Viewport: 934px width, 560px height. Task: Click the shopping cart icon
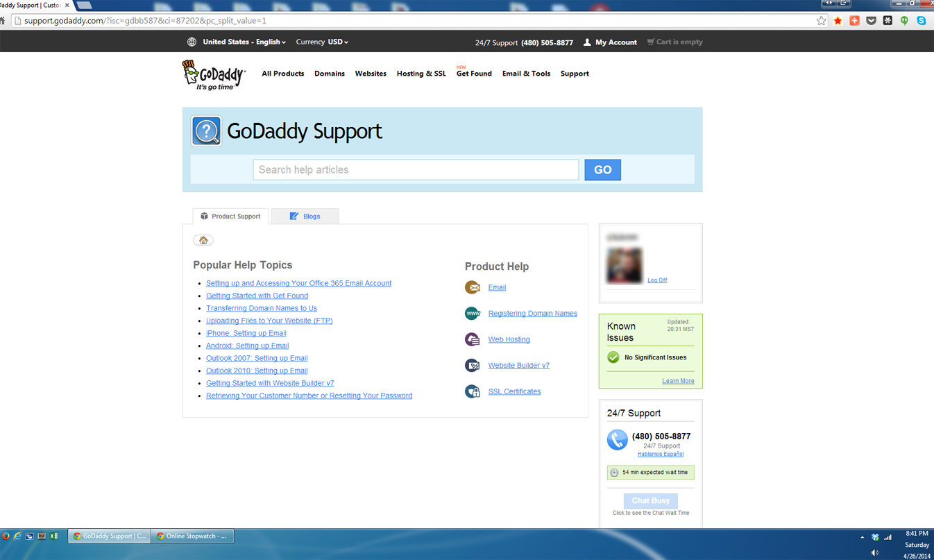point(650,42)
